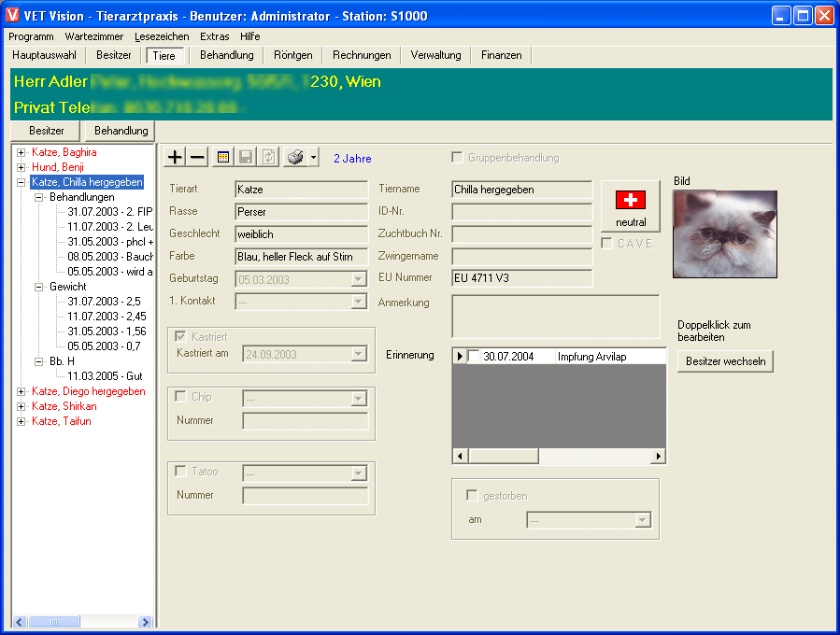Image resolution: width=840 pixels, height=635 pixels.
Task: Open the Kastriert am date dropdown
Action: coord(359,355)
